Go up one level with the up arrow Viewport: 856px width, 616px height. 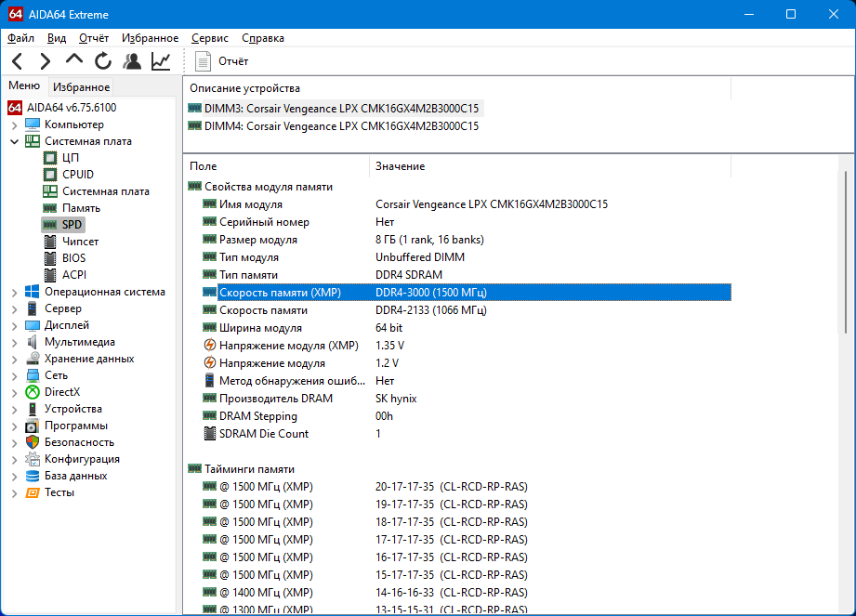click(74, 60)
